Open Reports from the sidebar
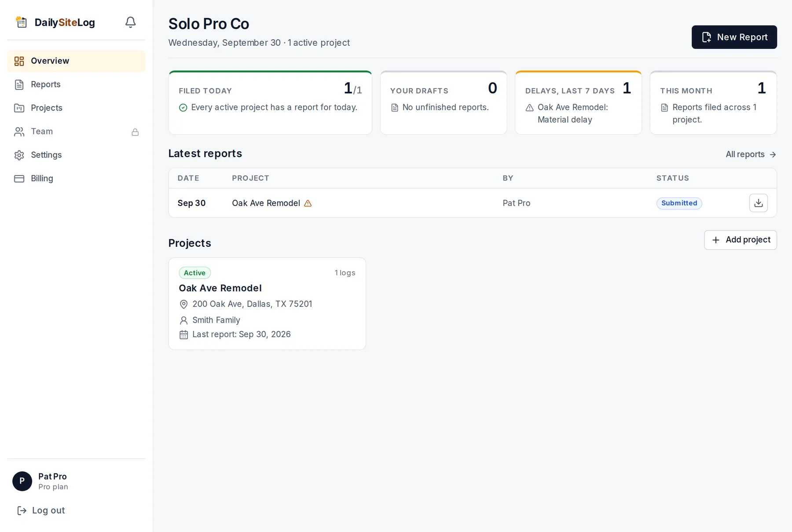 pyautogui.click(x=76, y=84)
